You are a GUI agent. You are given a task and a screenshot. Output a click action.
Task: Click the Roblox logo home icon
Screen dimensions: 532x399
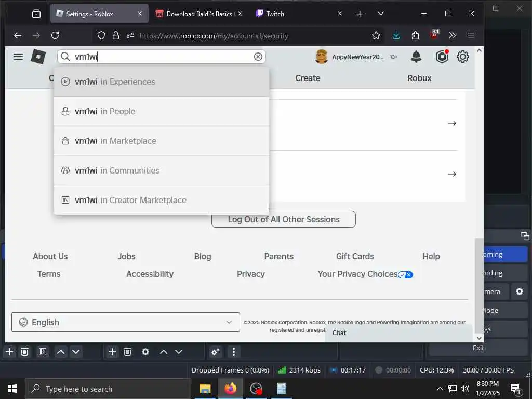pos(38,57)
